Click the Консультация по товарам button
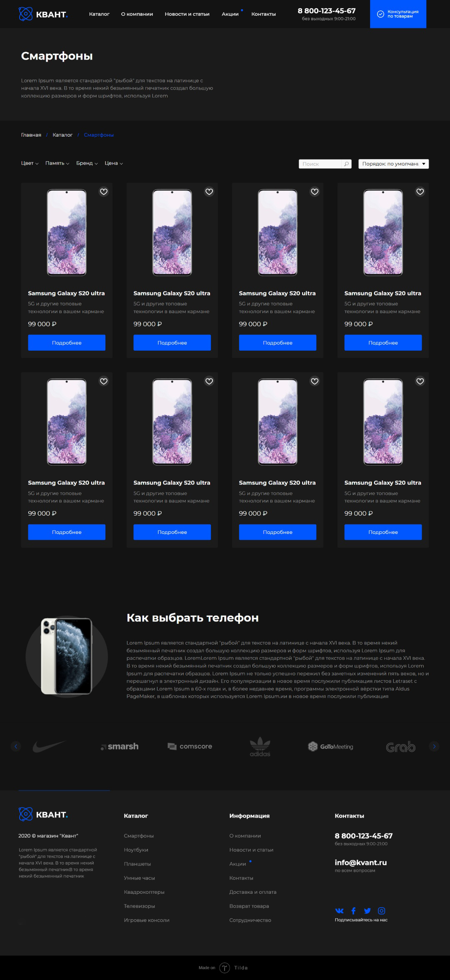The image size is (450, 980). coord(398,14)
